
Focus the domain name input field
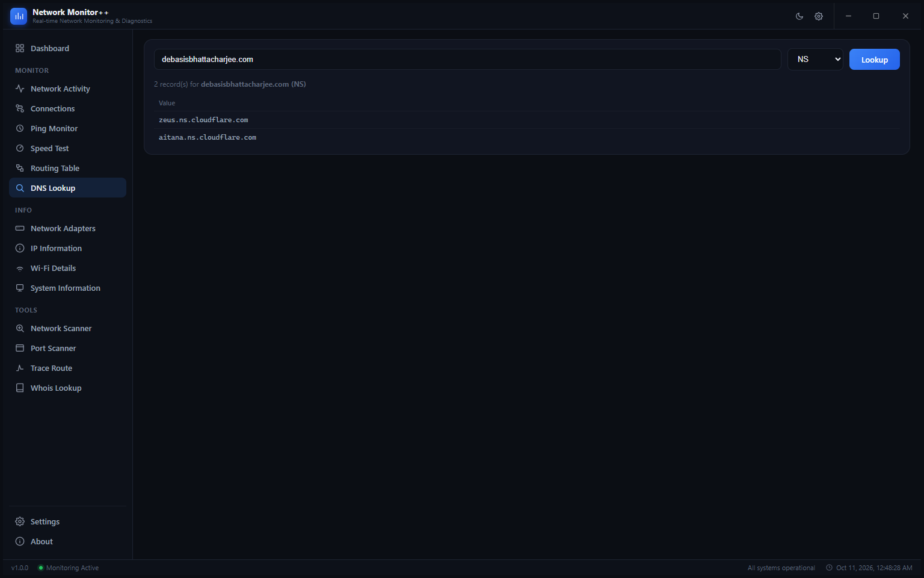pyautogui.click(x=467, y=59)
